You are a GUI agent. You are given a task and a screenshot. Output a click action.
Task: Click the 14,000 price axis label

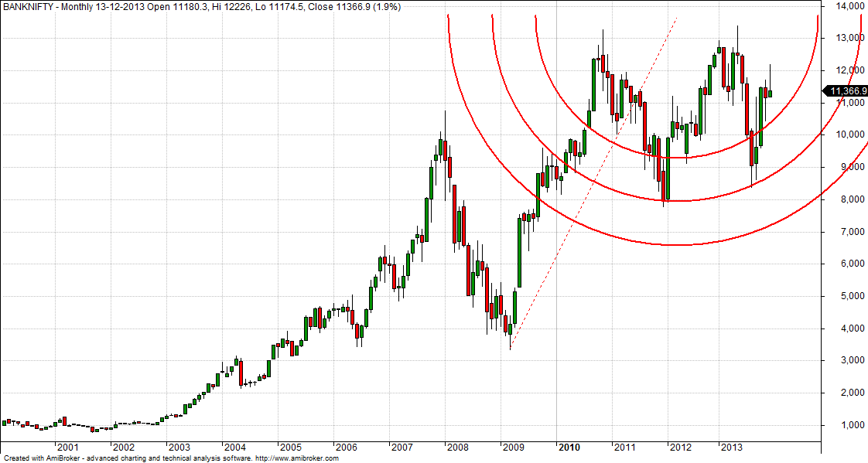click(846, 6)
